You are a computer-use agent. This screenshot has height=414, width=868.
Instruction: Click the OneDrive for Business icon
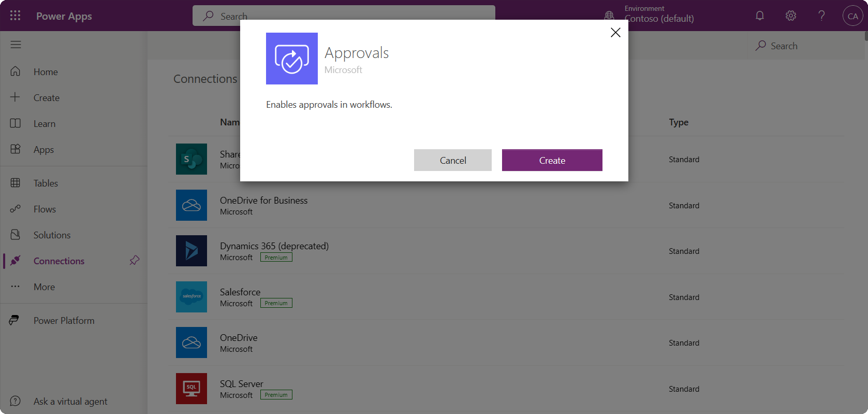click(192, 205)
